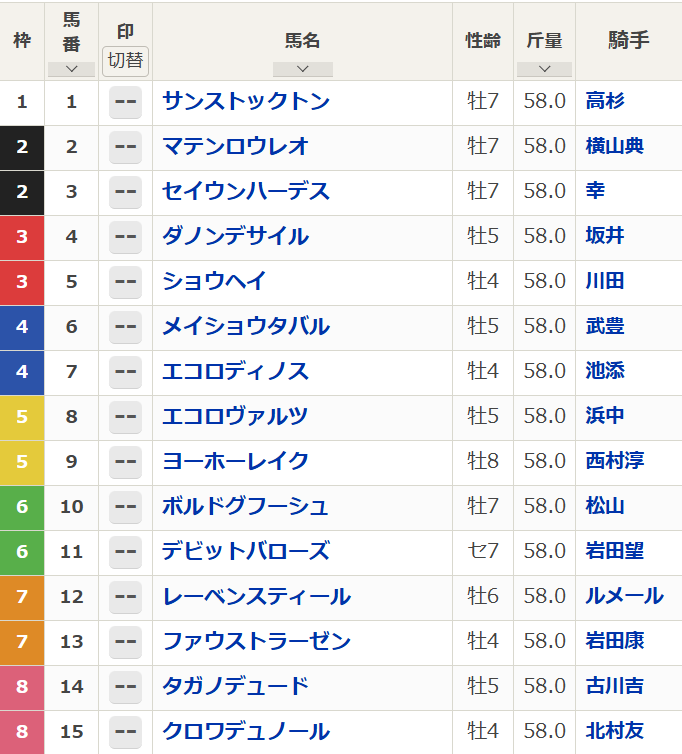Viewport: 682px width, 754px height.
Task: Open jockey page for 武豊
Action: point(605,327)
